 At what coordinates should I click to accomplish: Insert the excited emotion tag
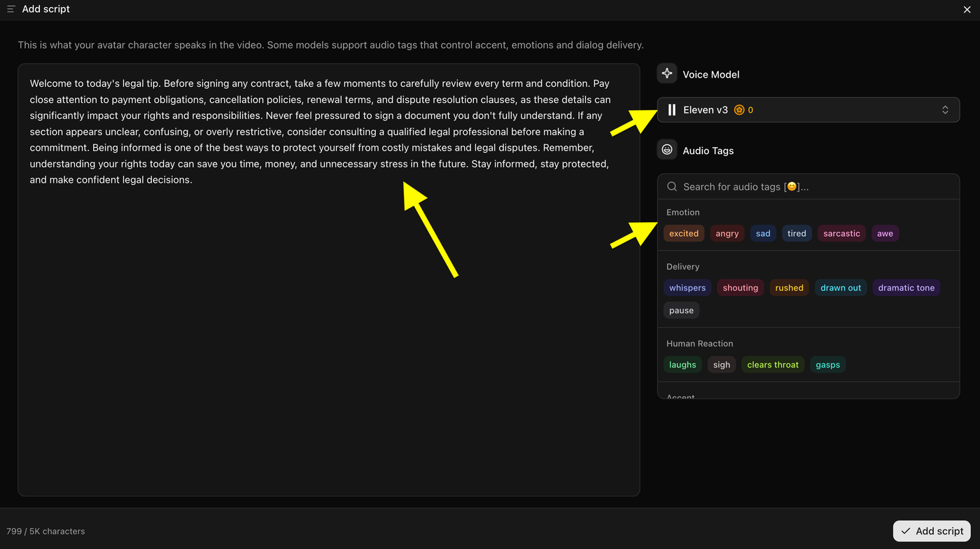(x=684, y=234)
